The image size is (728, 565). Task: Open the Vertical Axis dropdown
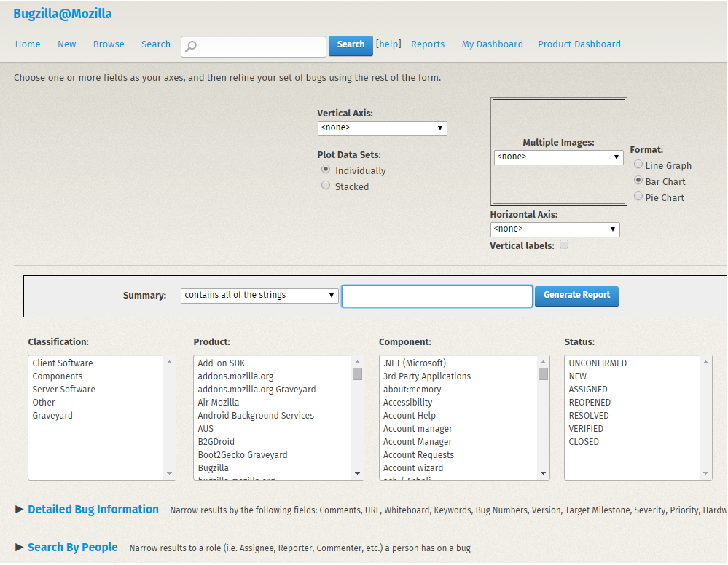click(x=382, y=127)
